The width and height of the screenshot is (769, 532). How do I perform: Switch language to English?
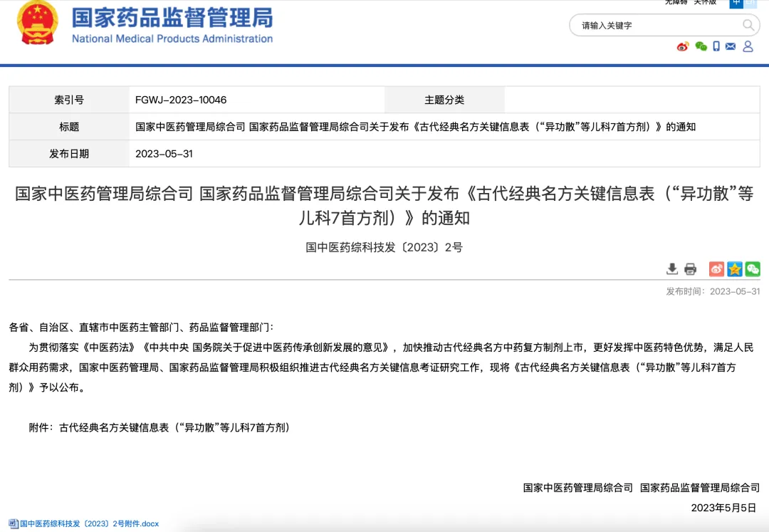750,3
